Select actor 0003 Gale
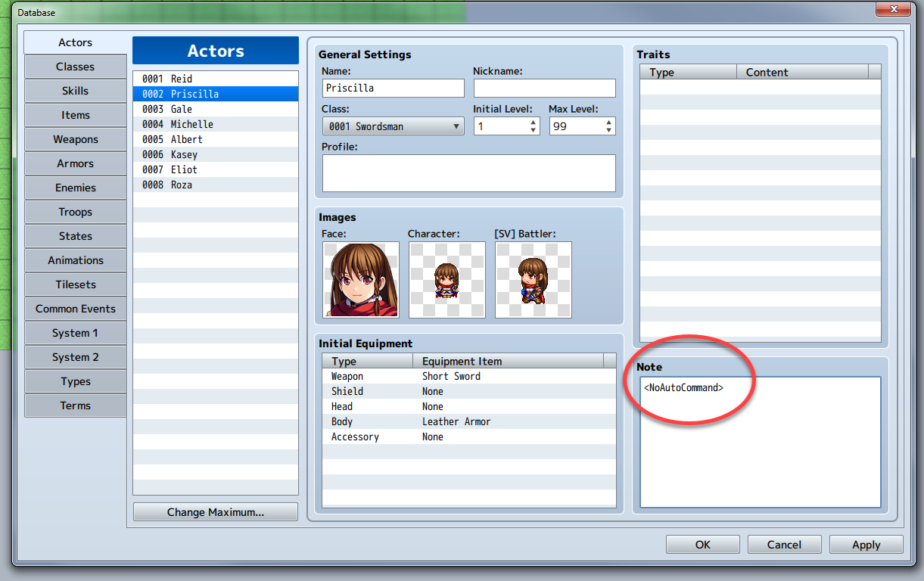The height and width of the screenshot is (581, 924). pyautogui.click(x=180, y=109)
